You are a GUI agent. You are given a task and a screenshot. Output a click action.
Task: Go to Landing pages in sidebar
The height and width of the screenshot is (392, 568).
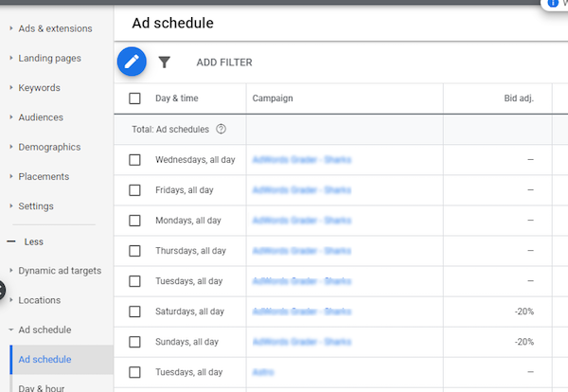click(x=49, y=58)
